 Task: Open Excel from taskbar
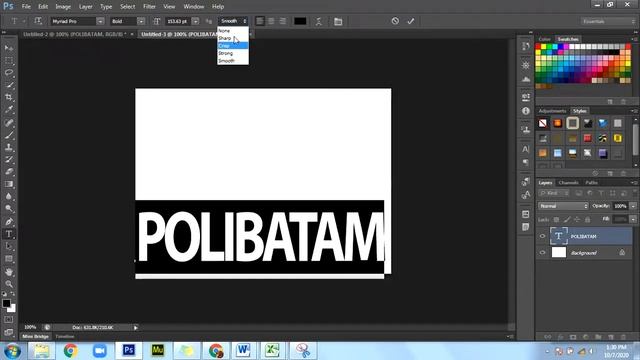coord(273,351)
